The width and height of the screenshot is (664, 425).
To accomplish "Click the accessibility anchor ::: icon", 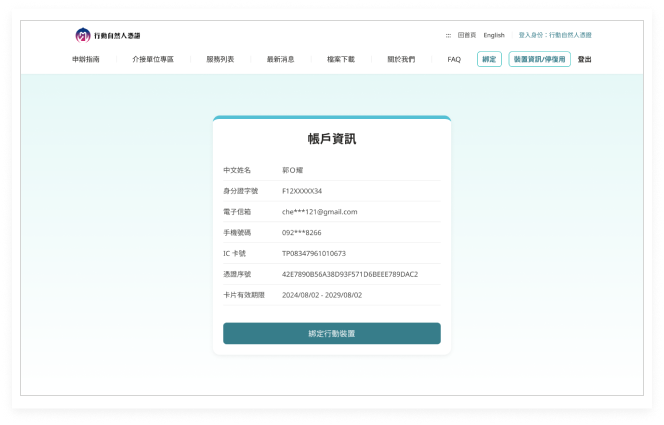I will click(447, 35).
